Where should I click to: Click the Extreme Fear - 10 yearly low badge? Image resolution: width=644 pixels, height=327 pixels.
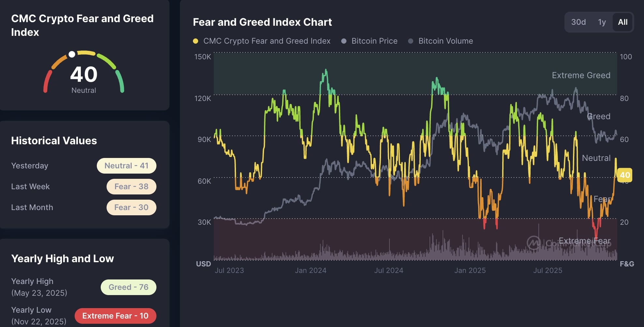[x=115, y=316]
